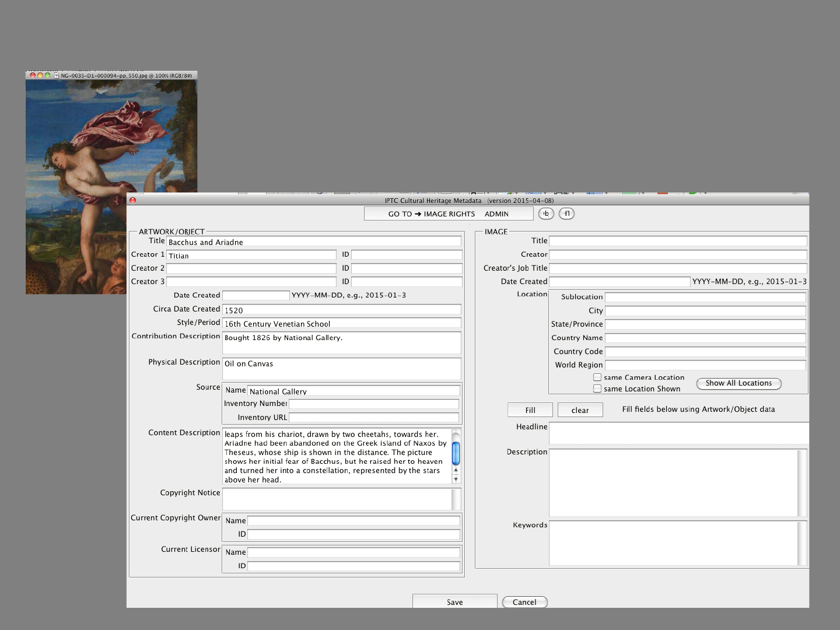
Task: Click Content Description scroll down arrow
Action: (x=456, y=480)
